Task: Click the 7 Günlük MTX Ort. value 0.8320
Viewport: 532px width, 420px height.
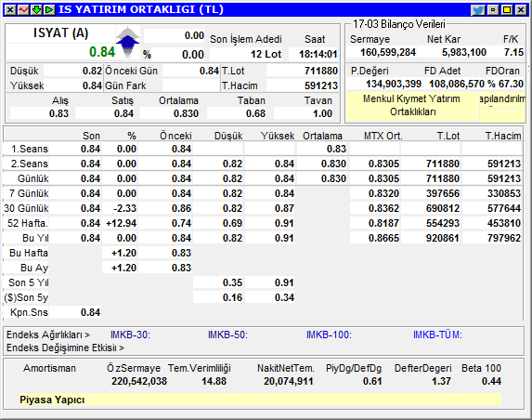Action: pos(383,193)
